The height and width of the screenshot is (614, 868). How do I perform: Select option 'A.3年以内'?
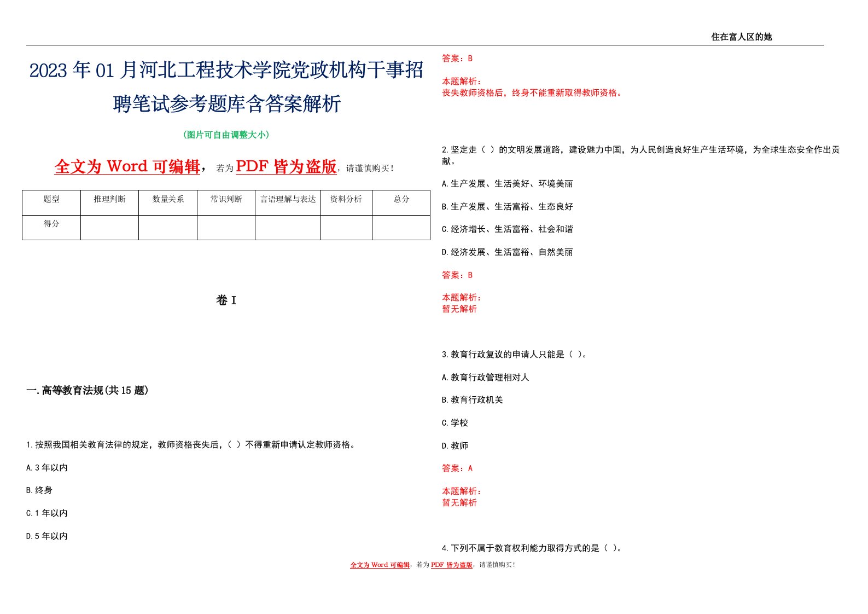coord(47,468)
